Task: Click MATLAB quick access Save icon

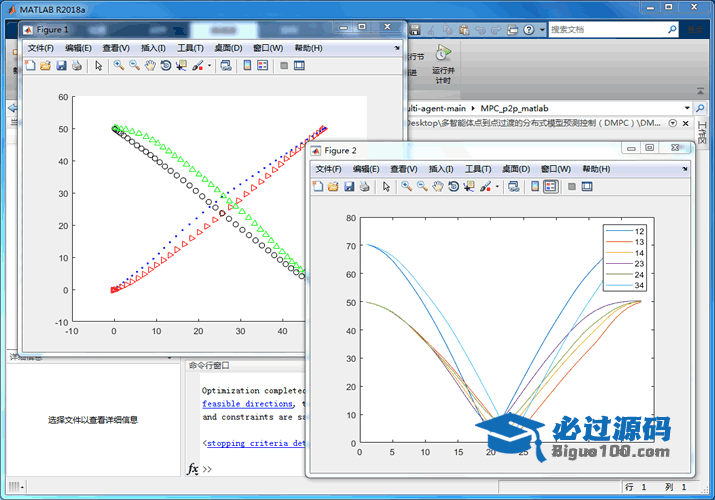Action: 414,30
